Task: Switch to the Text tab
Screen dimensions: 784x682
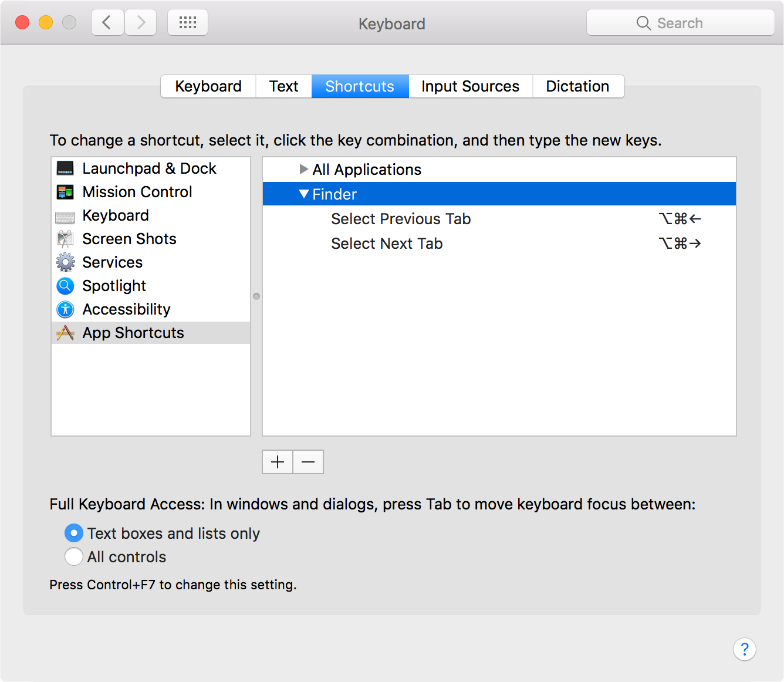Action: click(x=283, y=86)
